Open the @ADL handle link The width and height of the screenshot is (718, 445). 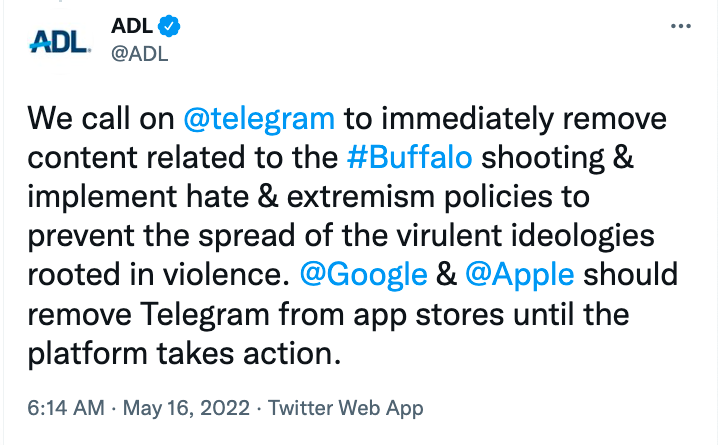(140, 54)
